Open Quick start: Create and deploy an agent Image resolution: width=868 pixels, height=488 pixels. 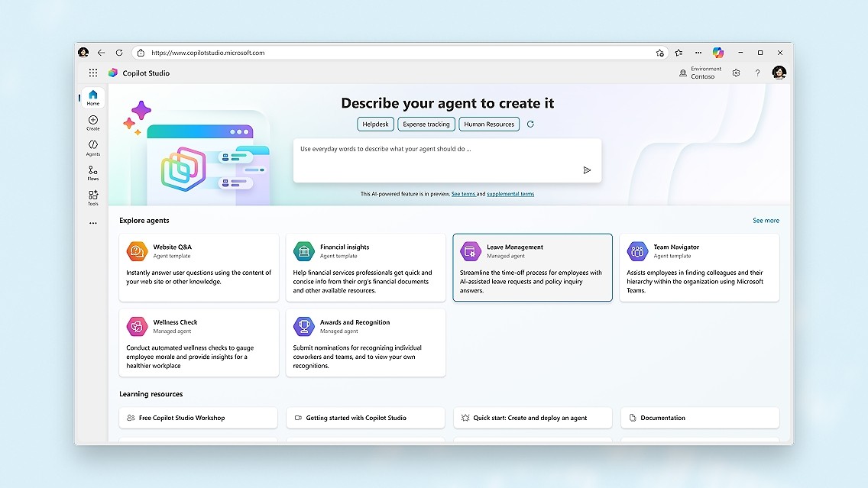533,418
